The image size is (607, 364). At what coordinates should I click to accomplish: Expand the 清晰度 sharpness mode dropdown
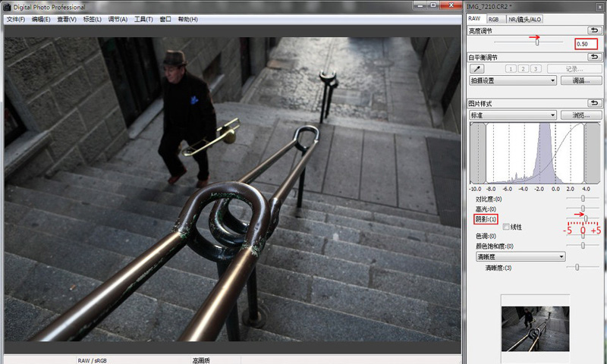click(521, 256)
